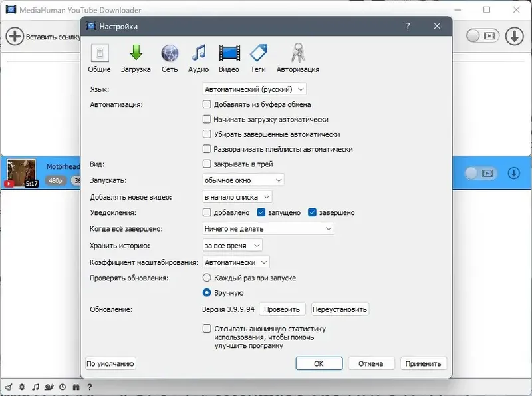Open help via the question mark in the toolbar

pyautogui.click(x=90, y=387)
